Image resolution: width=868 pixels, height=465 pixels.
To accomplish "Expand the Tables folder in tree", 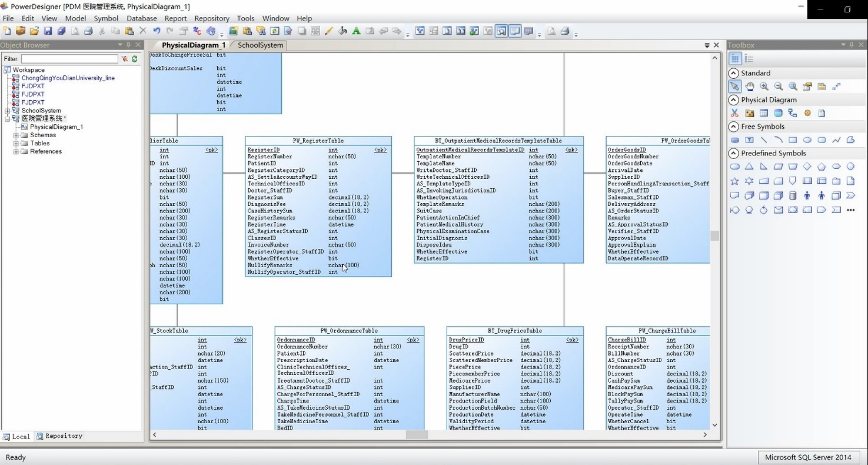I will 16,143.
